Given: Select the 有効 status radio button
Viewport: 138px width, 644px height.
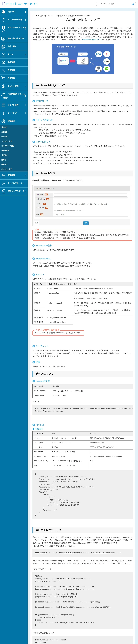Looking at the screenshot, I should tap(54, 214).
